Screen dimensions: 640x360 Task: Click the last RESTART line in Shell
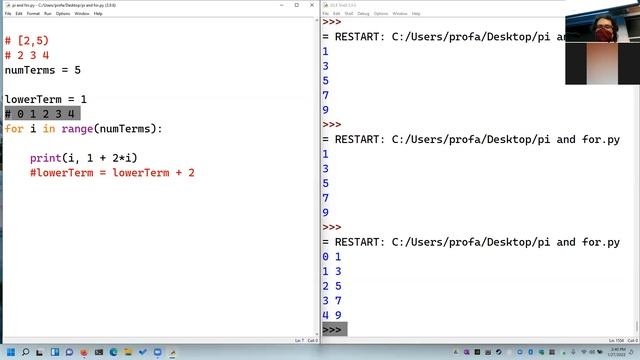(471, 242)
